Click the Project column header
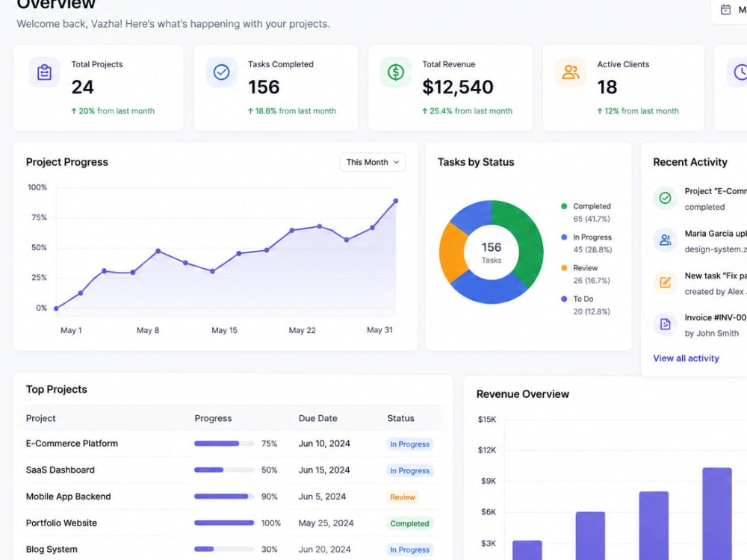The image size is (747, 560). (40, 419)
